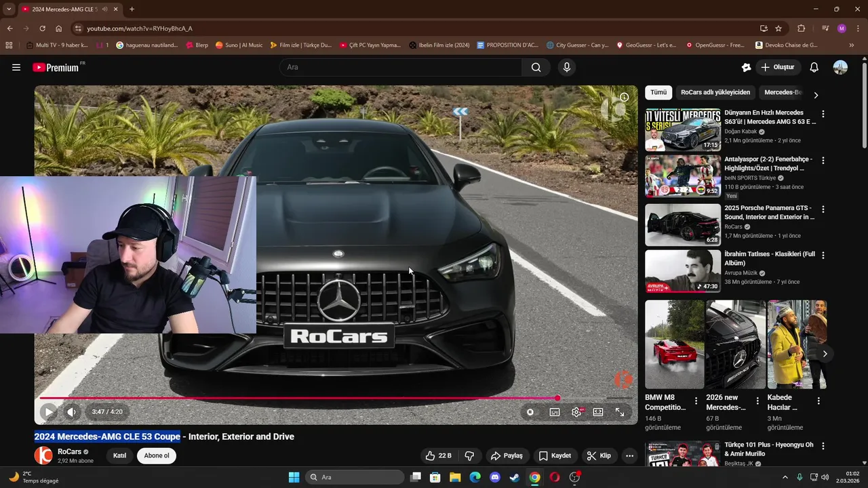Viewport: 868px width, 488px height.
Task: Save the video with Kaydet
Action: [555, 455]
